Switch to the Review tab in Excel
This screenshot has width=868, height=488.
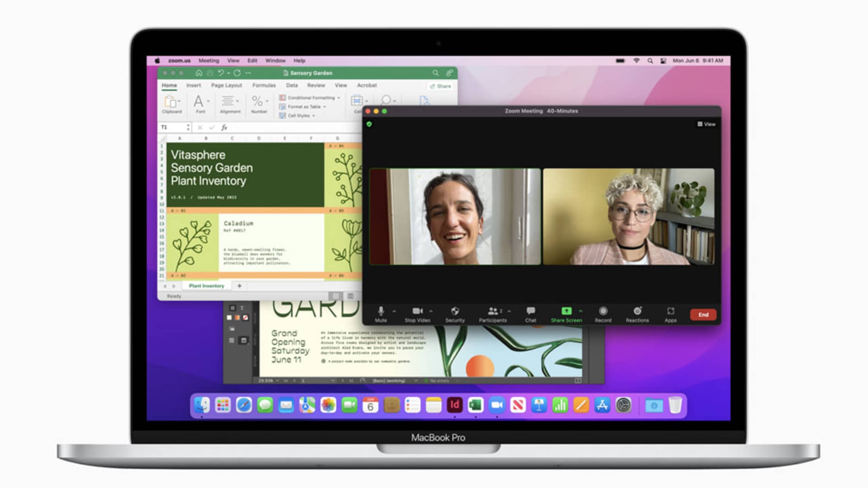(x=316, y=85)
